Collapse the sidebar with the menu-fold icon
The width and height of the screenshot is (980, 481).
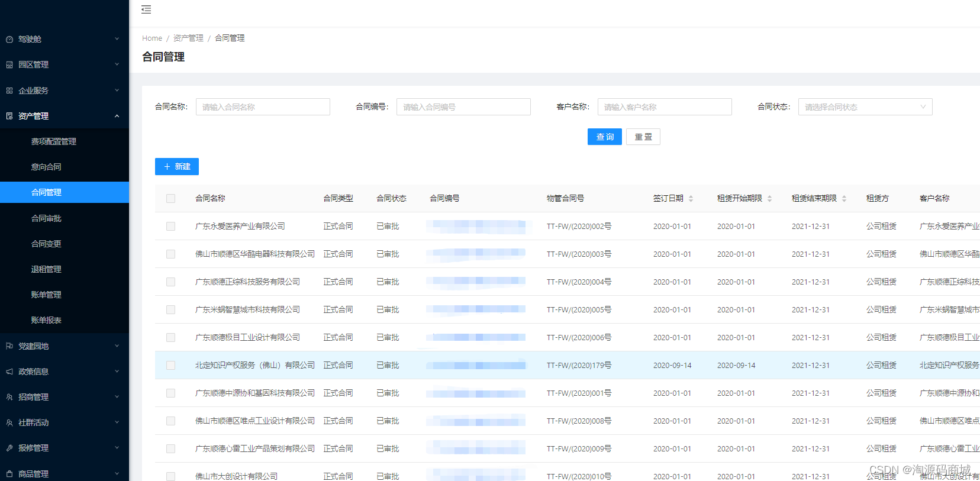[146, 9]
